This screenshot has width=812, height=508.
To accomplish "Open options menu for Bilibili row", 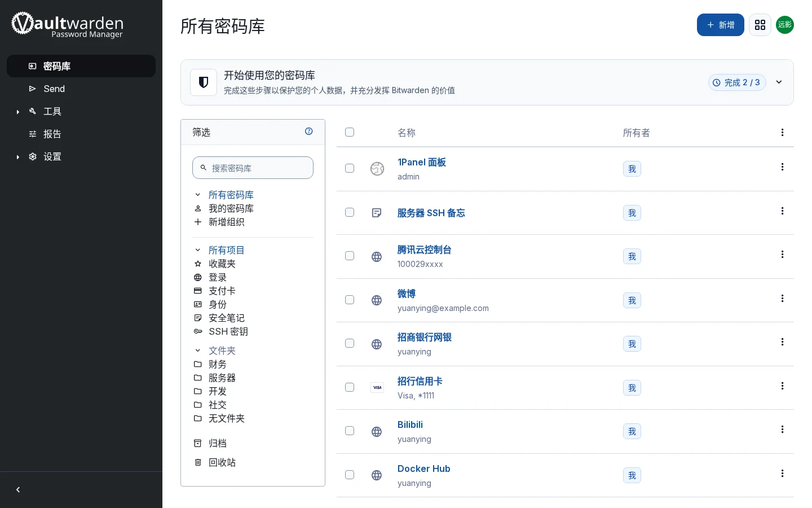I will point(782,430).
